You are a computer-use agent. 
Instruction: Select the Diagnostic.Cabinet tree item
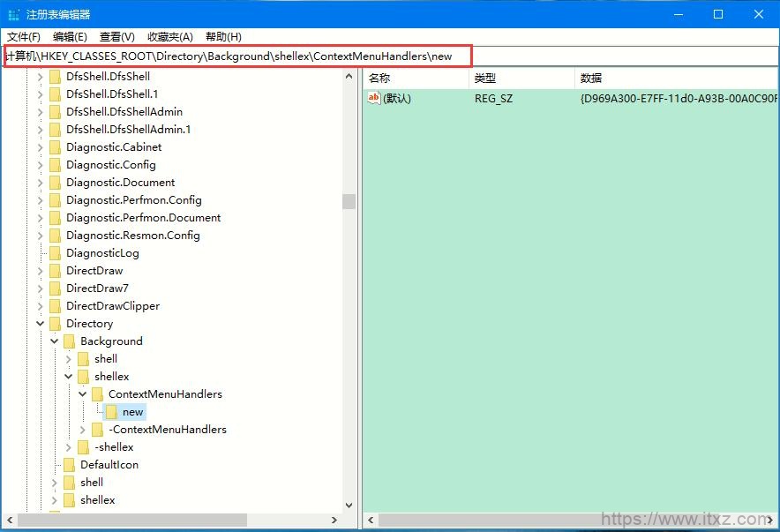[x=114, y=147]
